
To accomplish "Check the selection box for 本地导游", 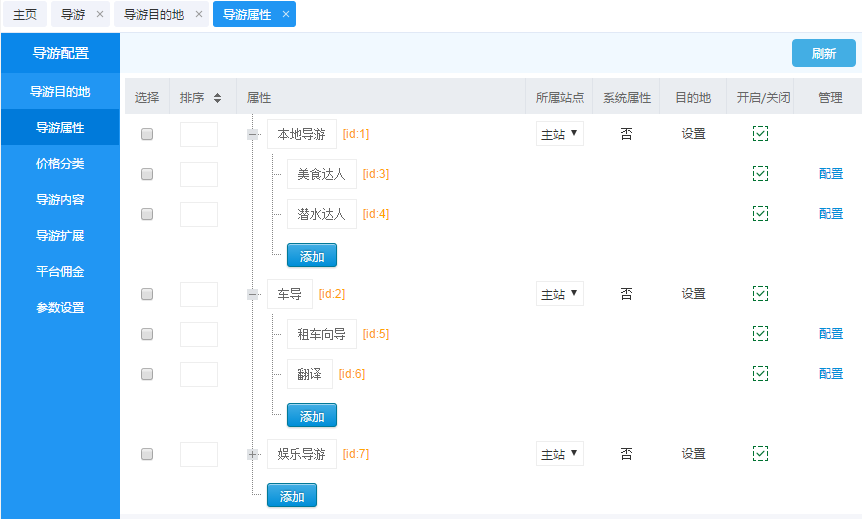I will point(147,134).
